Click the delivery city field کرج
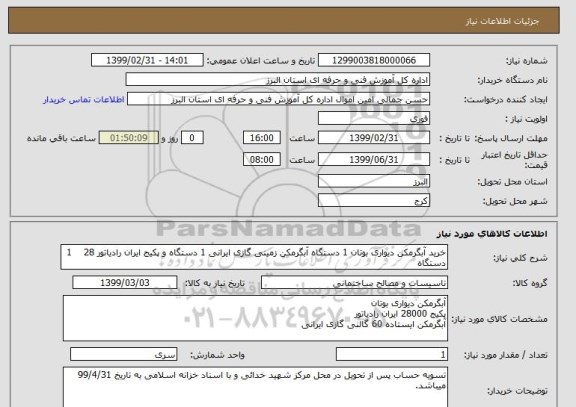This screenshot has height=407, width=576. coord(374,201)
